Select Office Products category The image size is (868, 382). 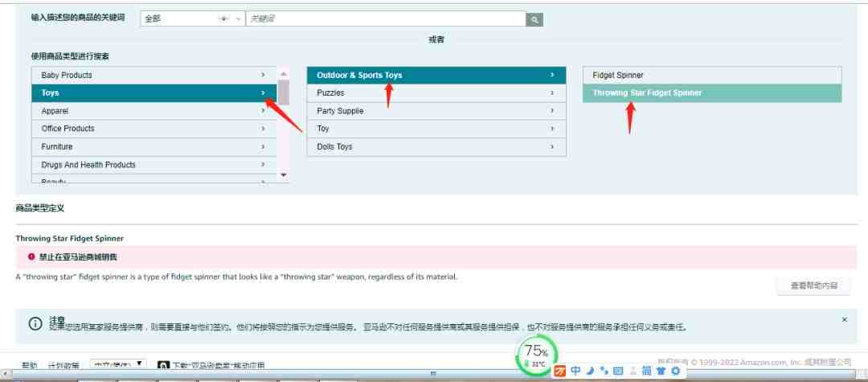[154, 129]
